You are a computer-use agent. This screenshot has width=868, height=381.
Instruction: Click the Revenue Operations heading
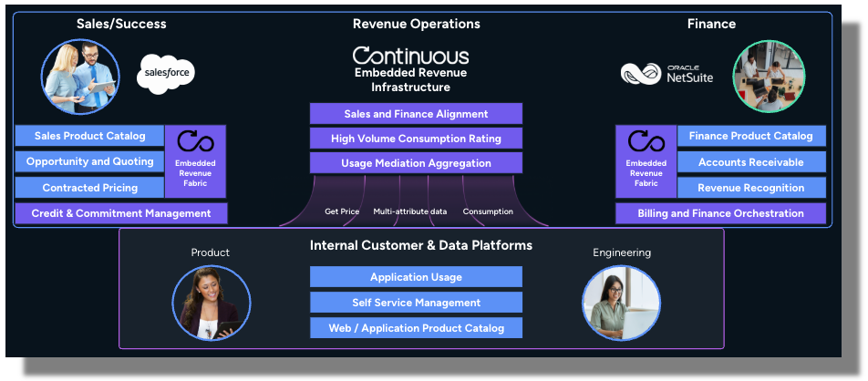pos(417,24)
